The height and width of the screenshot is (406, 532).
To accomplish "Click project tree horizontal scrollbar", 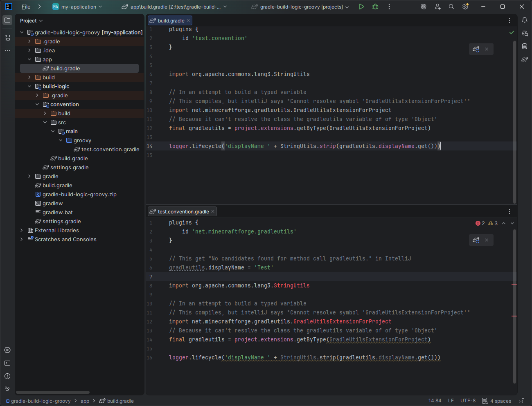I will 52,392.
